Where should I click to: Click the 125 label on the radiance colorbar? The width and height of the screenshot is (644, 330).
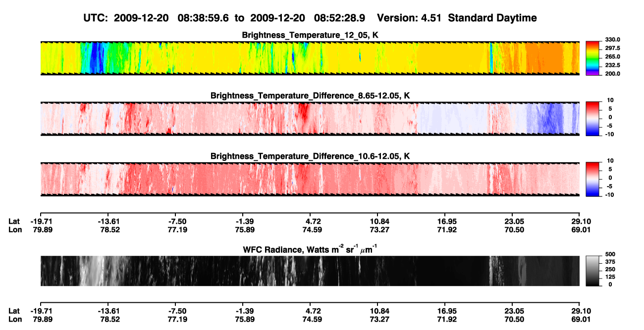611,277
